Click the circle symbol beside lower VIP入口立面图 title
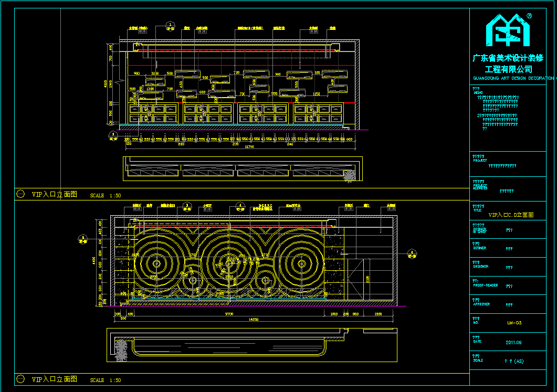This screenshot has height=392, width=557. pyautogui.click(x=20, y=379)
